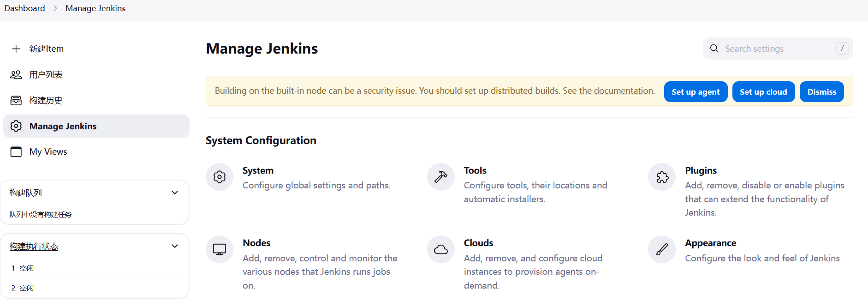This screenshot has height=308, width=868.
Task: Collapse the 构建队列 panel chevron
Action: 175,193
